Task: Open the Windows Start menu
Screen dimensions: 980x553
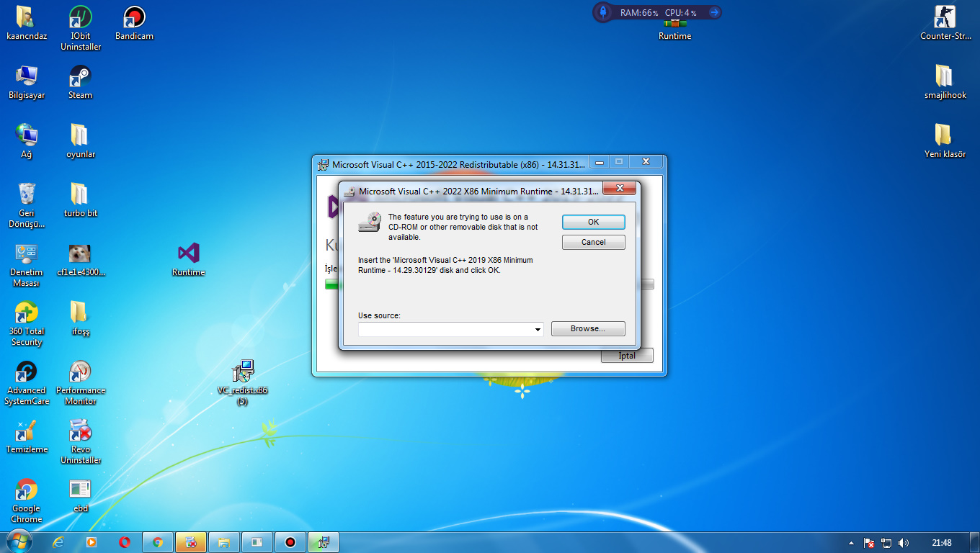Action: pos(19,541)
